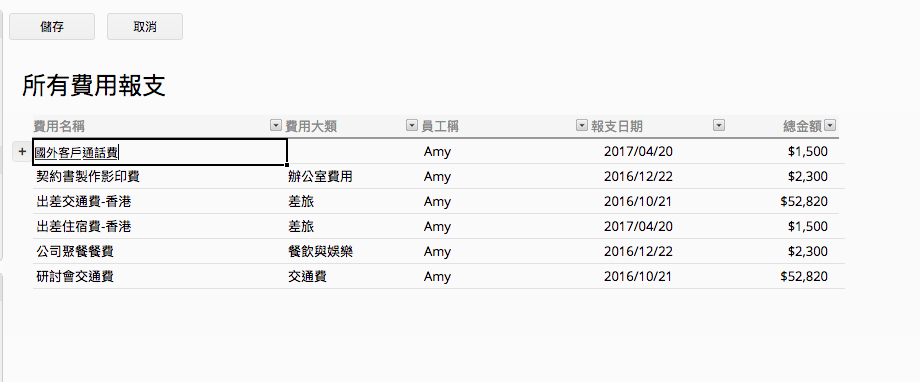Select the 研討會交通費 cell
The image size is (920, 382).
(75, 277)
